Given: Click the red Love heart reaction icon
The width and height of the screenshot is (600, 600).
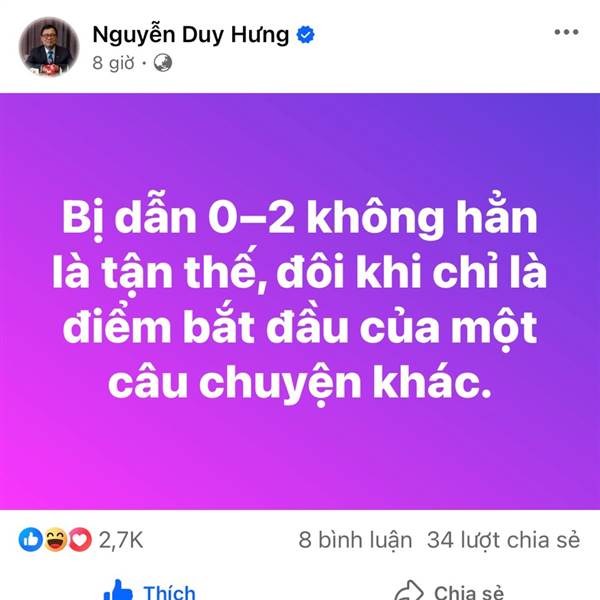Looking at the screenshot, I should 80,540.
